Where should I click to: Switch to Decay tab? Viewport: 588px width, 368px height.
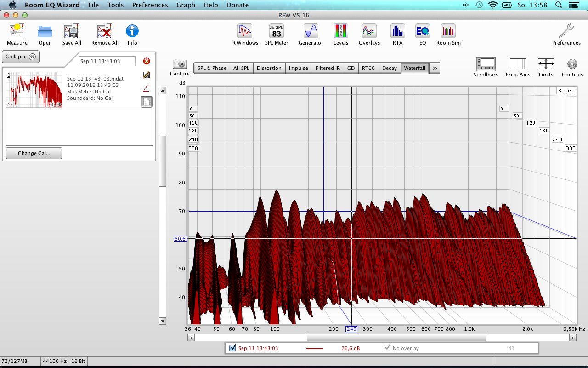coord(390,68)
